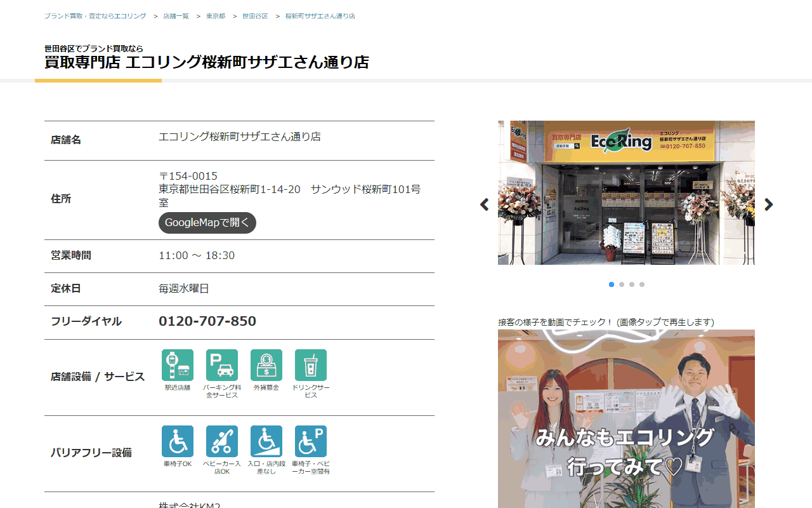
Task: Click the 定休日 row label
Action: [66, 288]
